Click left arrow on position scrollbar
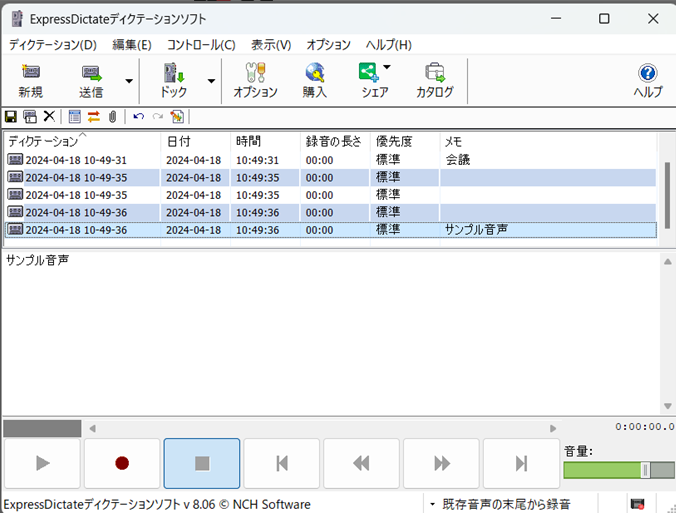This screenshot has width=676, height=513. tap(92, 429)
